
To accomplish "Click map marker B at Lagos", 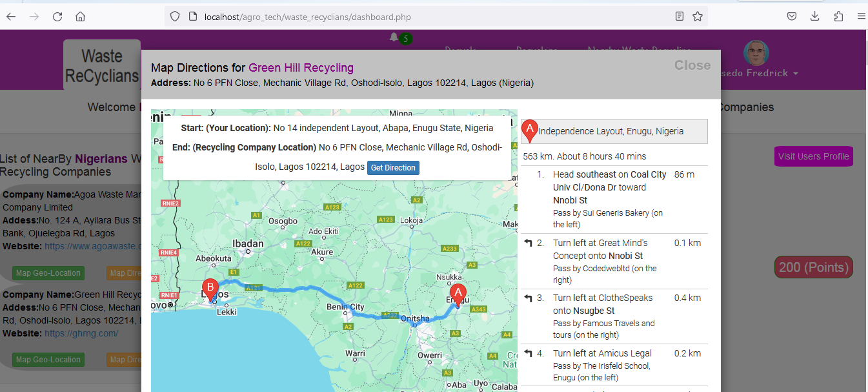I will click(209, 290).
